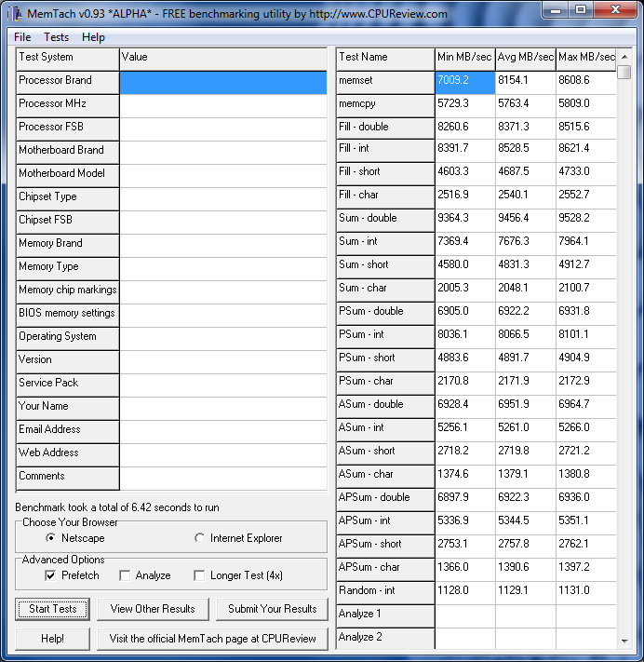Click PSum - double max value 6931.8
This screenshot has height=662, width=644.
586,313
